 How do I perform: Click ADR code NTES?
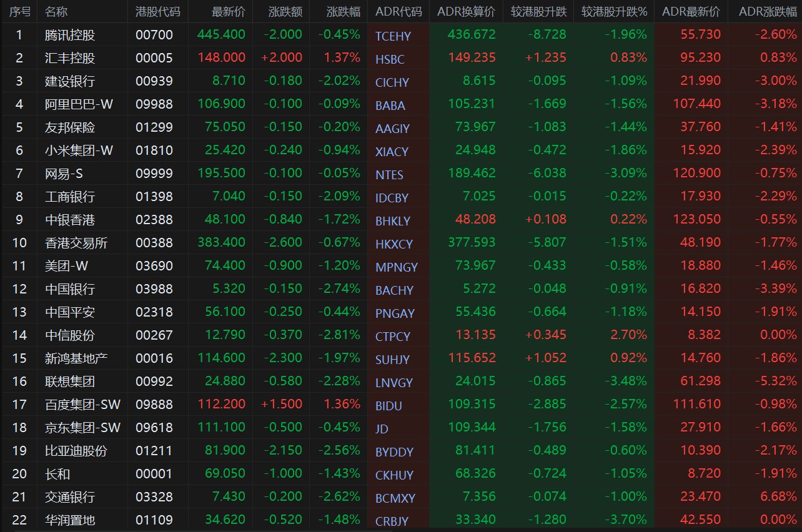(389, 175)
